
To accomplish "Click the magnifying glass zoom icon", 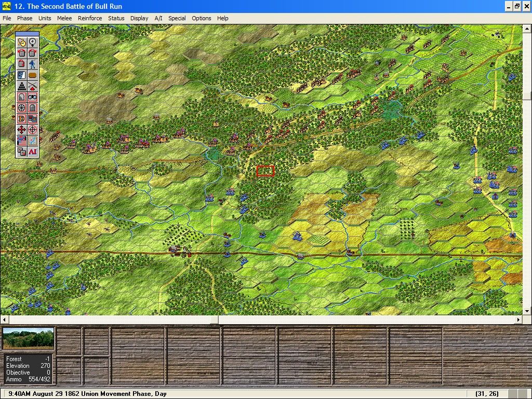I will point(33,42).
